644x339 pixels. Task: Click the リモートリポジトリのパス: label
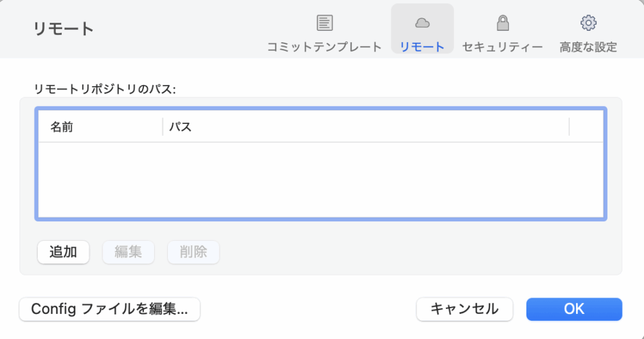point(105,89)
